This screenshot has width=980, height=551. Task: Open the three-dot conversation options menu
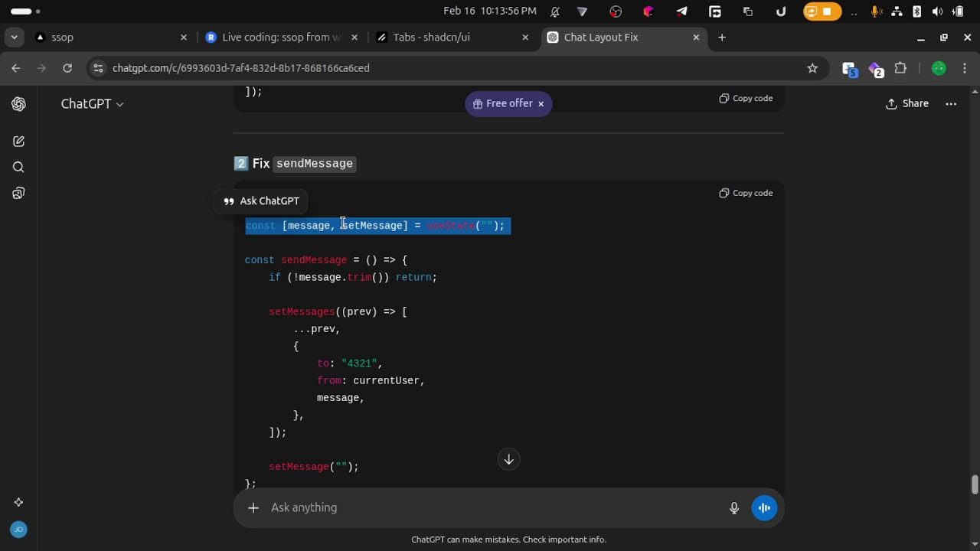coord(951,104)
